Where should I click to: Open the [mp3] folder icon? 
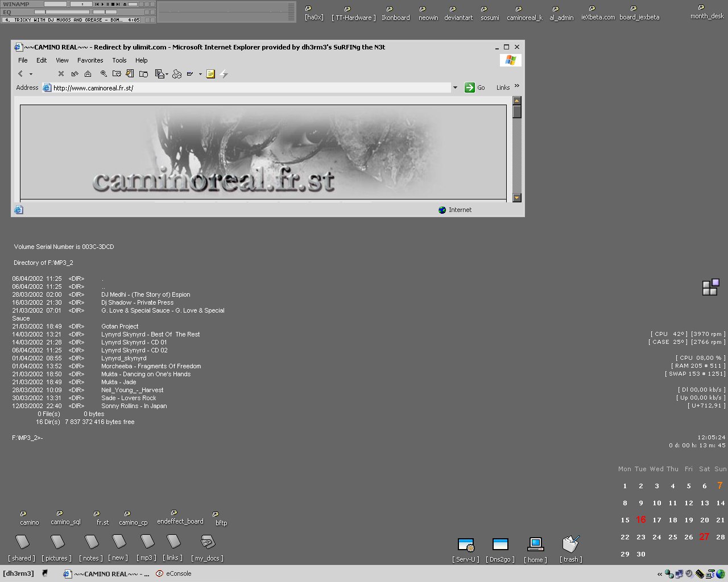[x=147, y=548]
